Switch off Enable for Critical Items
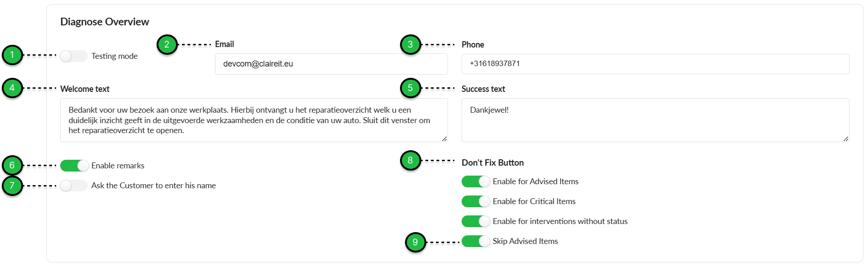The height and width of the screenshot is (267, 868). tap(476, 201)
